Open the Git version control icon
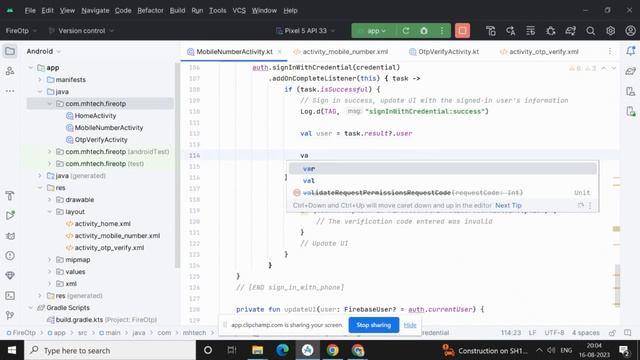 pyautogui.click(x=10, y=315)
